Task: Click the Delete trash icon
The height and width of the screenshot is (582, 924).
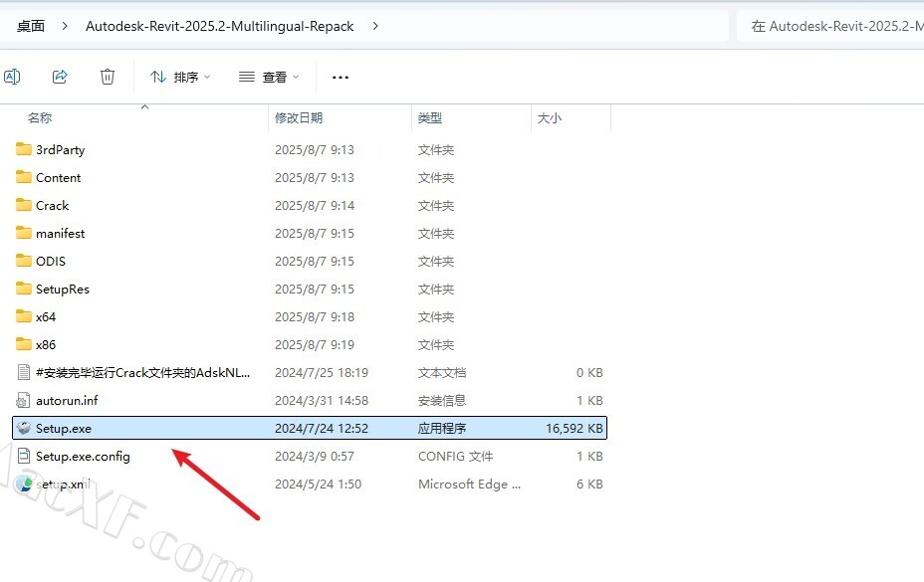Action: [108, 77]
